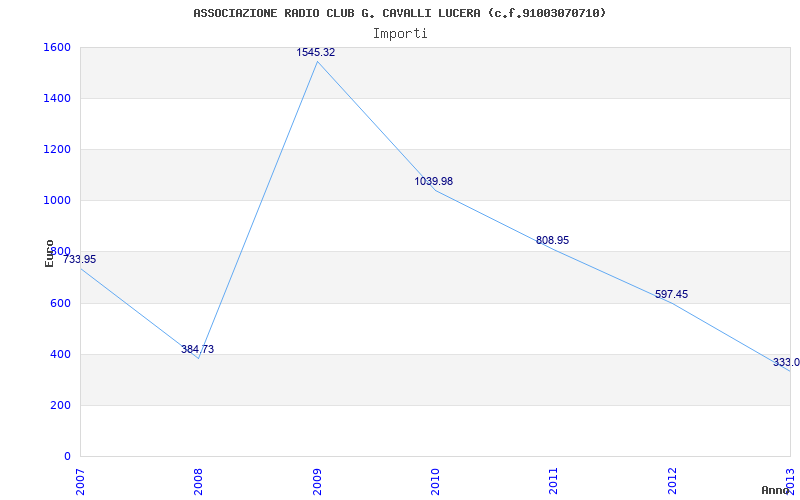Select the 808.95 data label
The image size is (800, 500).
[x=553, y=240]
